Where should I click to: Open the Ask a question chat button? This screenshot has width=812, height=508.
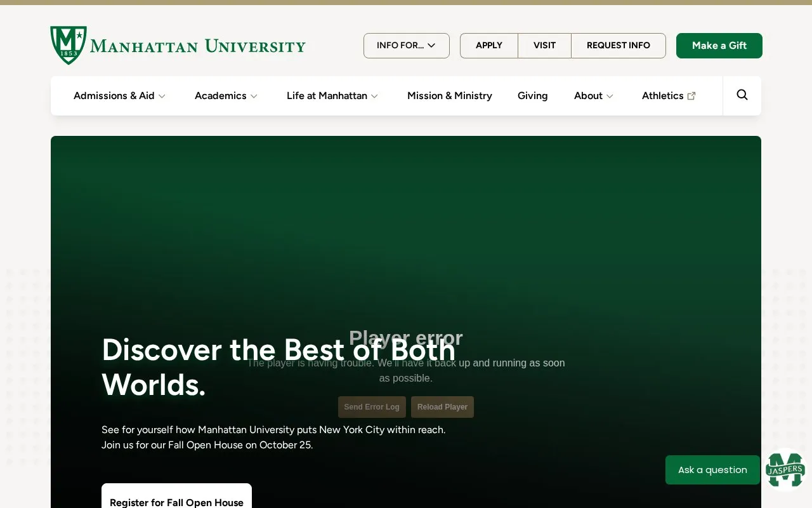click(x=712, y=470)
